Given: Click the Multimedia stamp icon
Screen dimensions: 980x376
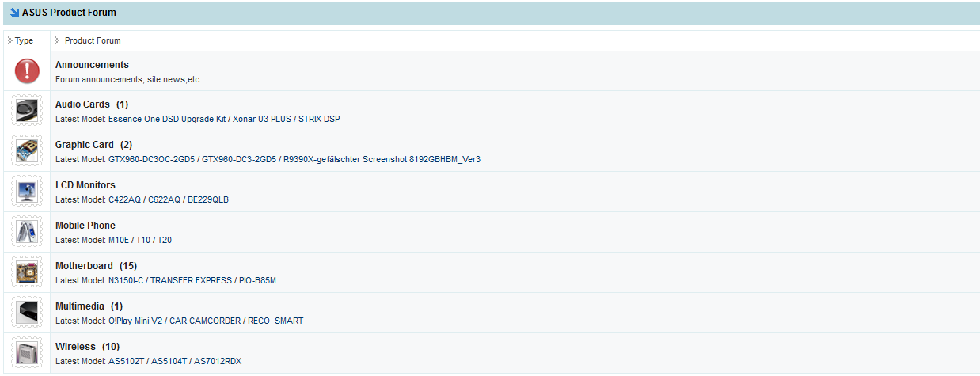Looking at the screenshot, I should pos(27,313).
